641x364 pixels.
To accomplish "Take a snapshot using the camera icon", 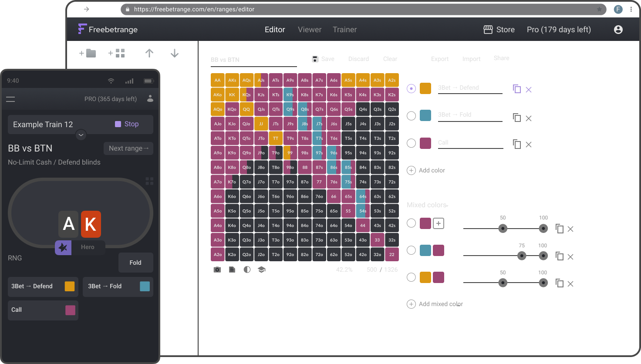I will coord(217,270).
